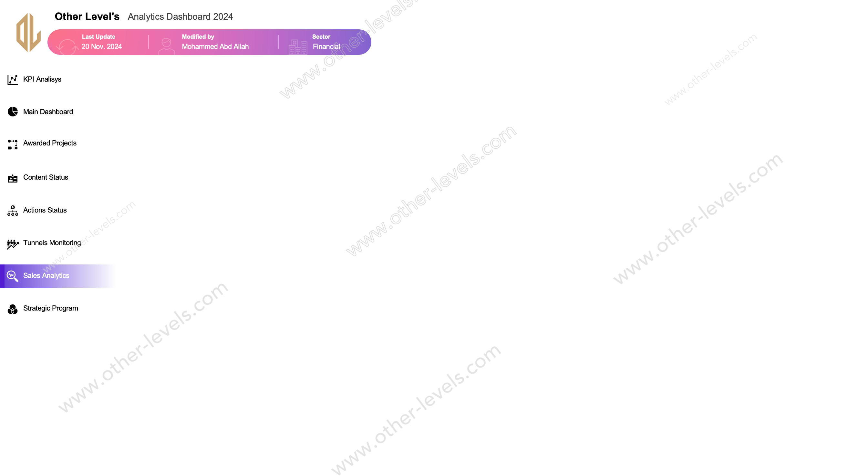Toggle the Actions Status view

click(x=45, y=210)
